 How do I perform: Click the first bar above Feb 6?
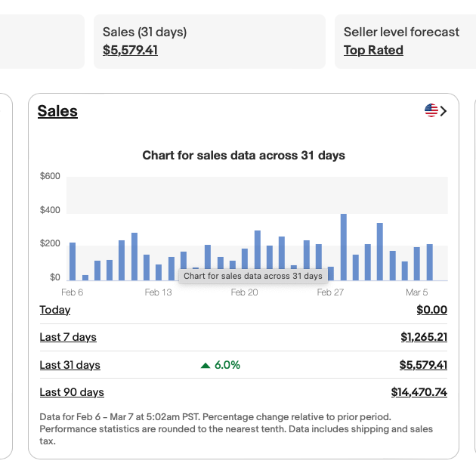[73, 261]
